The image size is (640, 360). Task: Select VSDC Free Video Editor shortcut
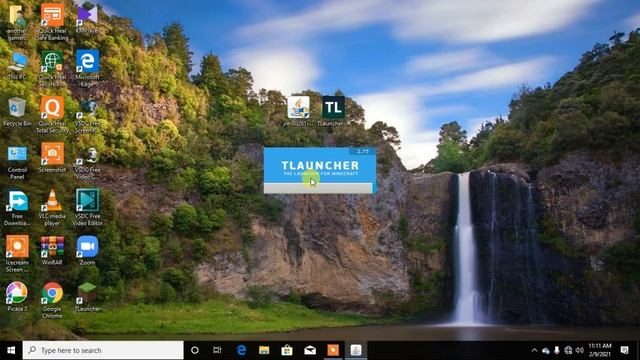87,208
